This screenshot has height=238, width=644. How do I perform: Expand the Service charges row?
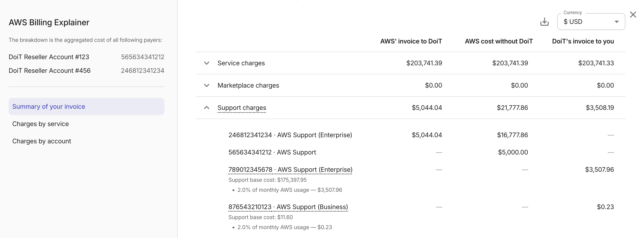[x=206, y=63]
